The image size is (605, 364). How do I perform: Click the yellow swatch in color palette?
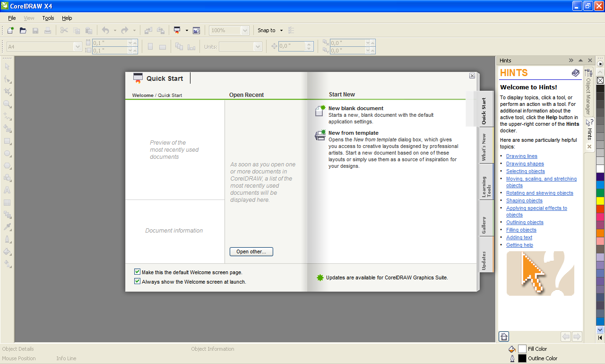(600, 201)
